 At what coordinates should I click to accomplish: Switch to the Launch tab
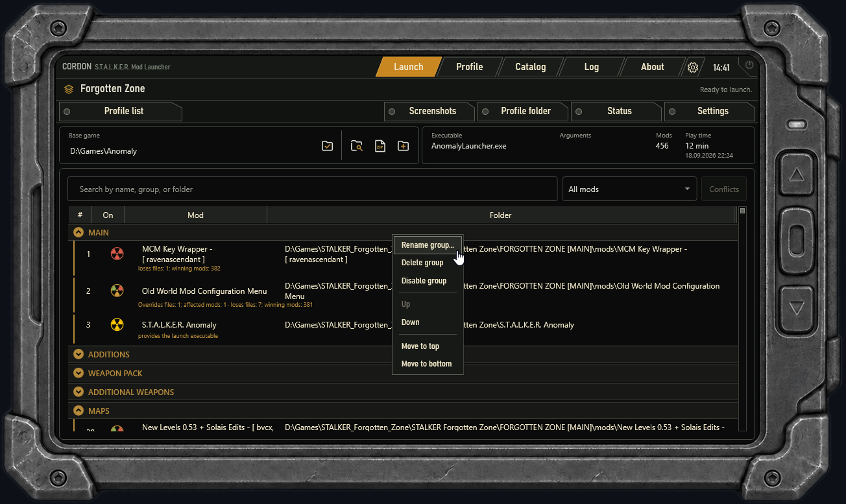coord(409,67)
